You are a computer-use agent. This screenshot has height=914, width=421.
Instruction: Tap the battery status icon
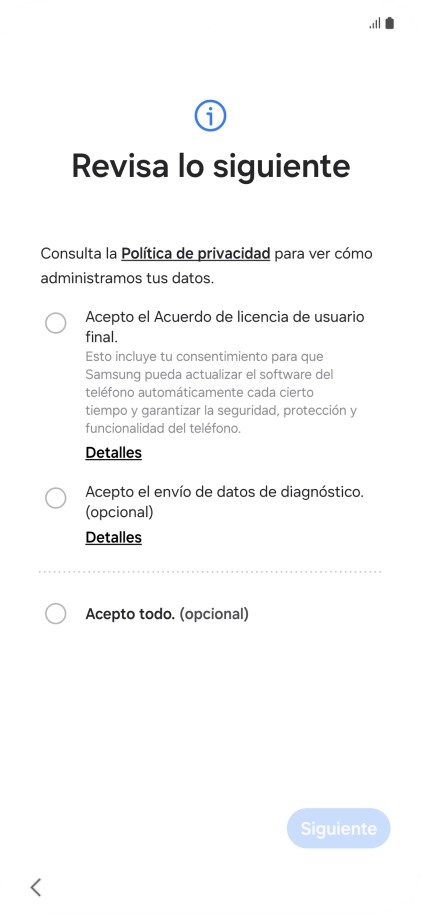(x=390, y=23)
